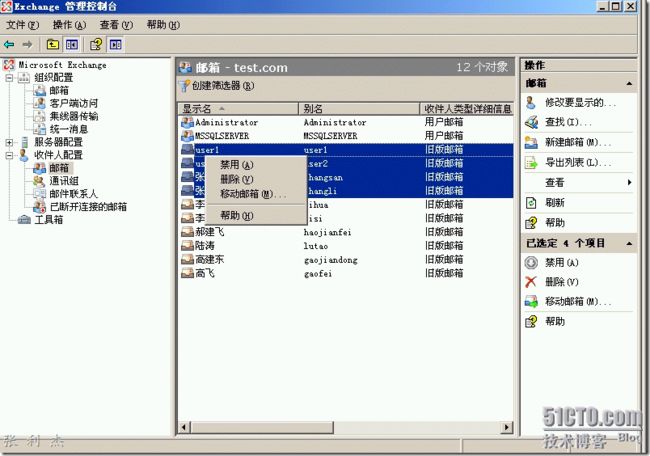Open the 工具箱 tree node

(x=49, y=220)
